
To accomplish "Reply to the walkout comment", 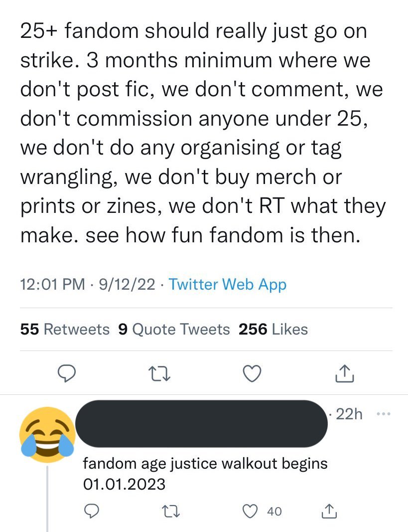I will 91,511.
